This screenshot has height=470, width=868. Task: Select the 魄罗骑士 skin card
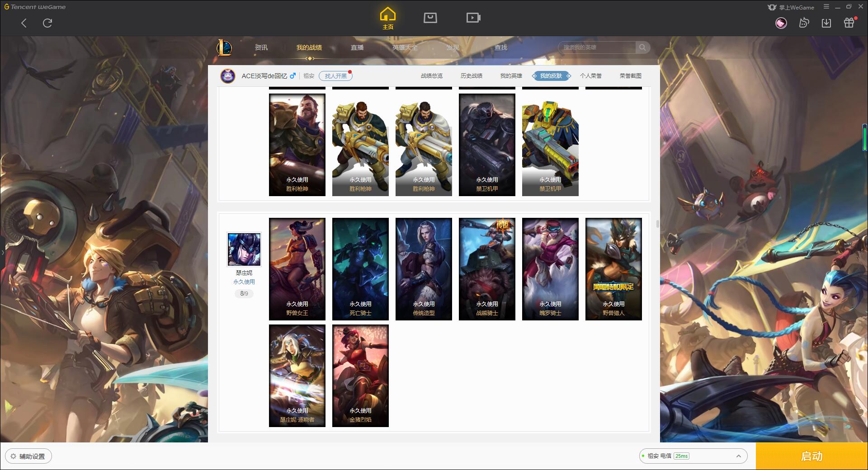pos(550,269)
